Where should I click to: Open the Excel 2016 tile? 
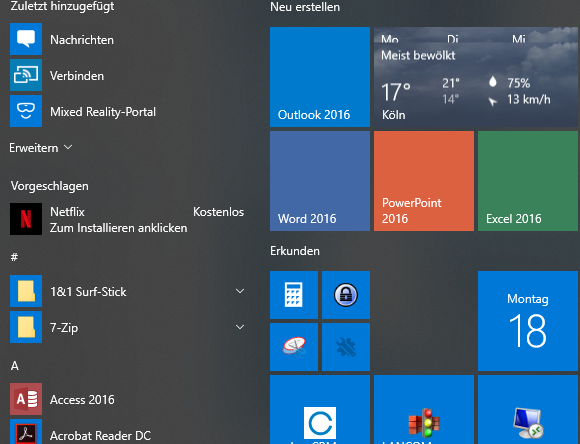(528, 181)
